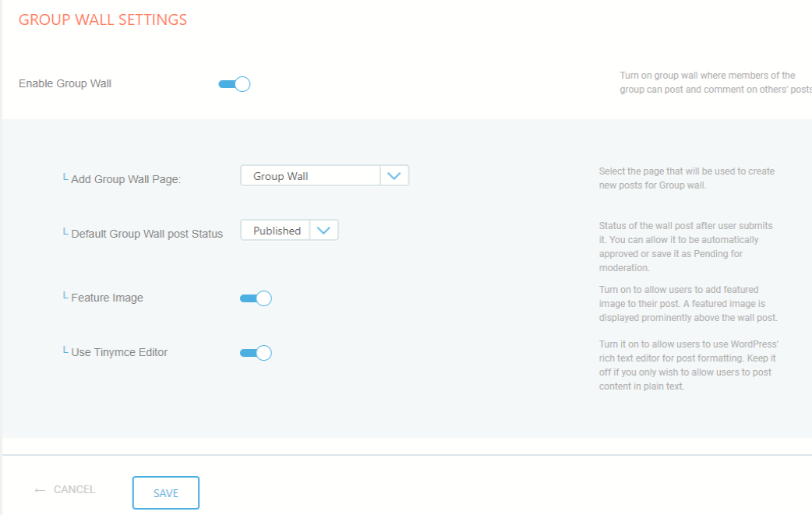Select the GROUP WALL SETTINGS heading
Viewport: 812px width, 515px height.
pos(102,19)
